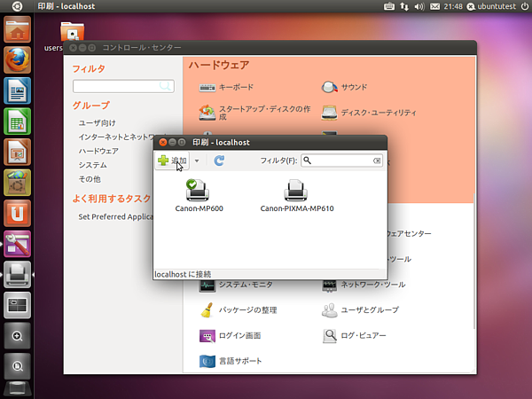Image resolution: width=532 pixels, height=399 pixels.
Task: Click the Control Center launcher icon
Action: tap(18, 244)
